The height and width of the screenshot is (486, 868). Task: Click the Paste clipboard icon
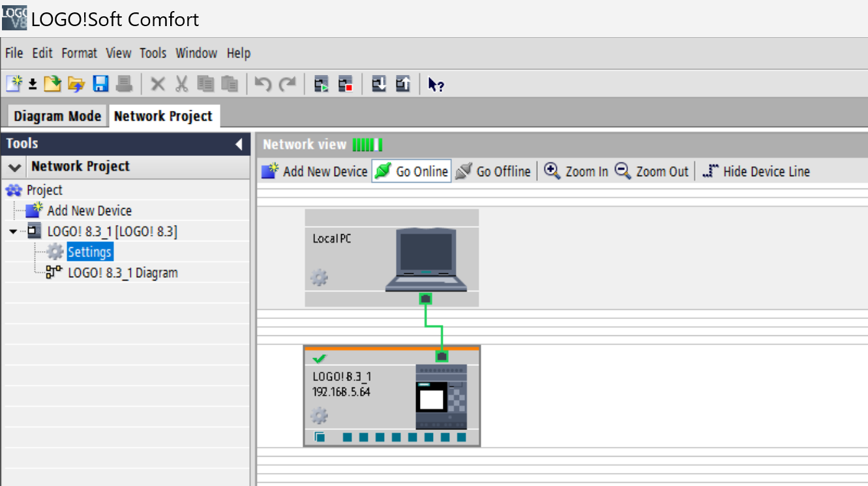tap(229, 84)
